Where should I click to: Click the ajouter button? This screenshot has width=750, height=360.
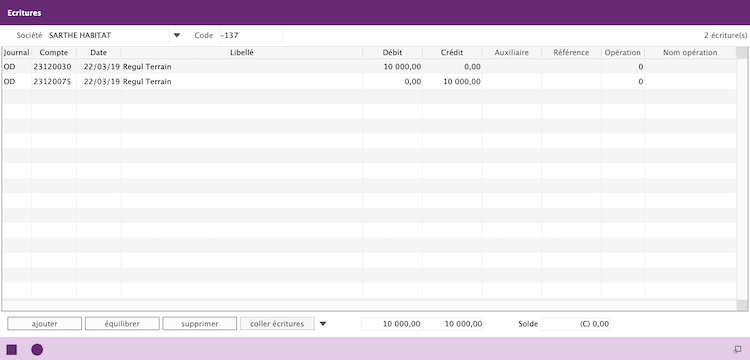(44, 324)
